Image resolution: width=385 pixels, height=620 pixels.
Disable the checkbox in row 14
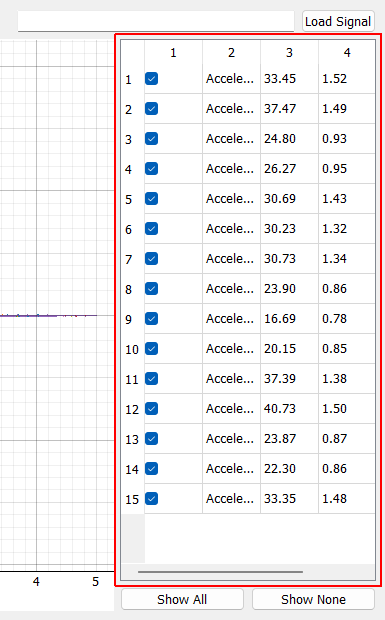tap(151, 469)
